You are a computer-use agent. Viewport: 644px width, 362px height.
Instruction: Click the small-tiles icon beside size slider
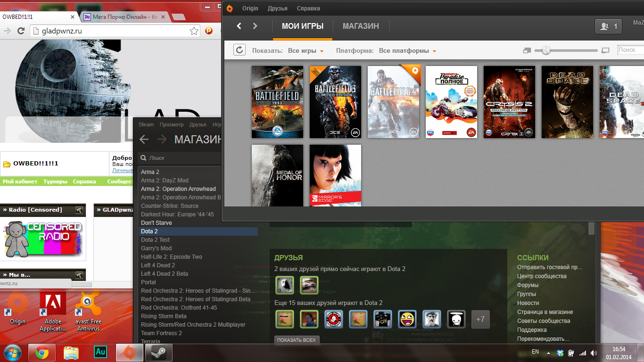tap(527, 50)
